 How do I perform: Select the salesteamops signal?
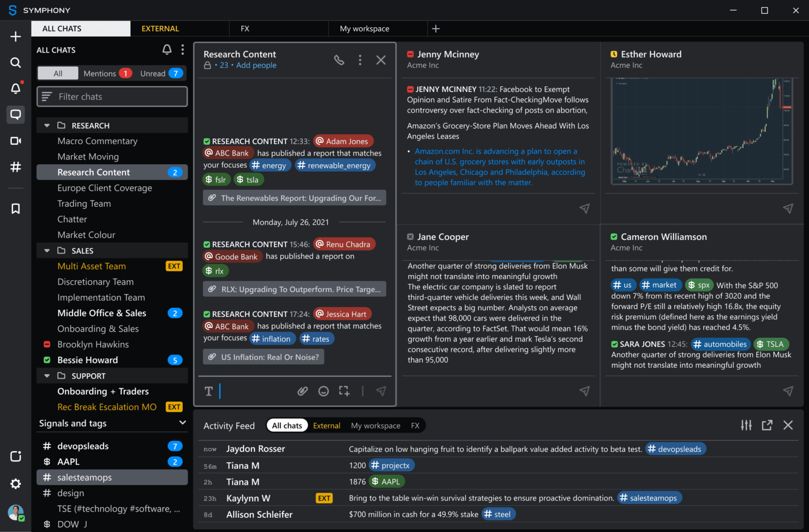click(112, 477)
